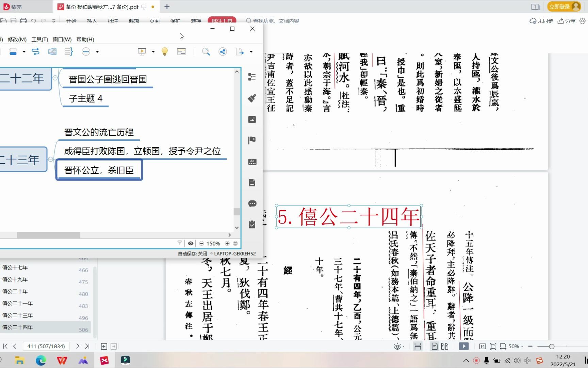Click the 未同步 sync status button
This screenshot has width=588, height=368.
click(x=541, y=21)
